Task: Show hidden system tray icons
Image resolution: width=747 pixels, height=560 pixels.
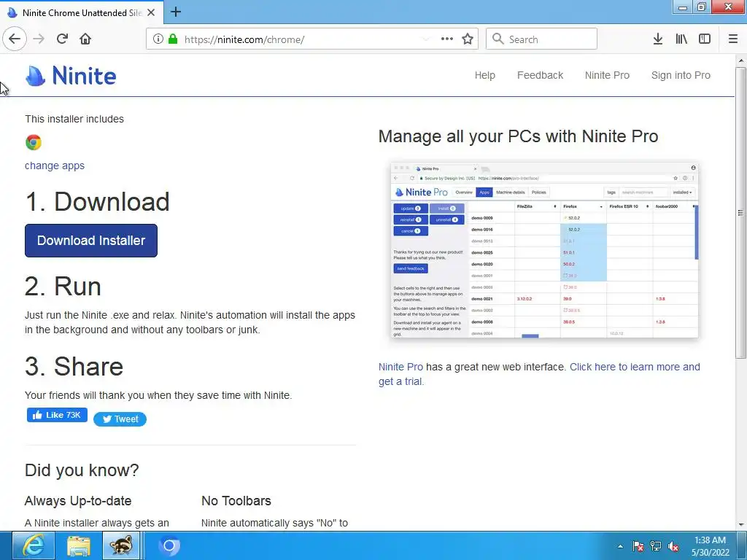Action: click(620, 546)
